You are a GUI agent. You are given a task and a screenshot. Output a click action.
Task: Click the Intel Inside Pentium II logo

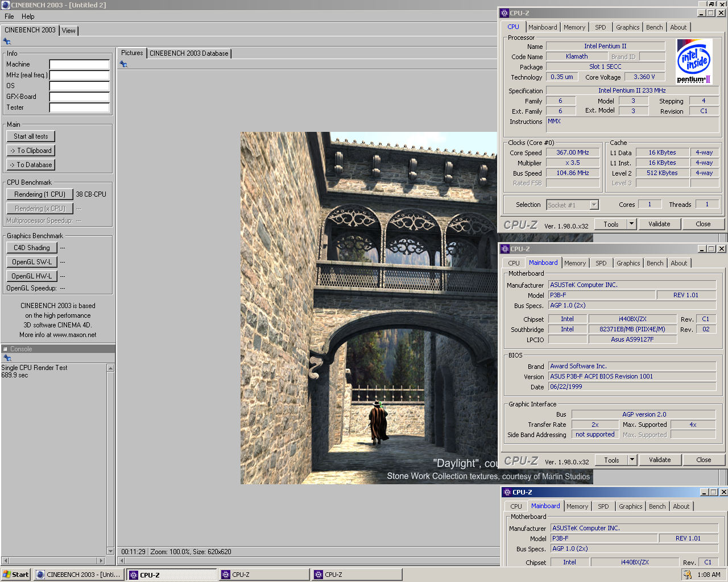[694, 61]
